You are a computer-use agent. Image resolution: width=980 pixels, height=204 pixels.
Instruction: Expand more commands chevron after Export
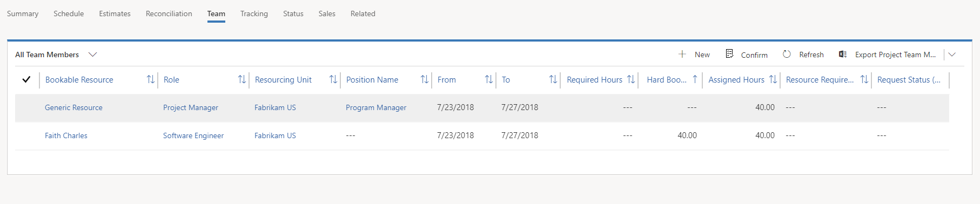pos(952,55)
